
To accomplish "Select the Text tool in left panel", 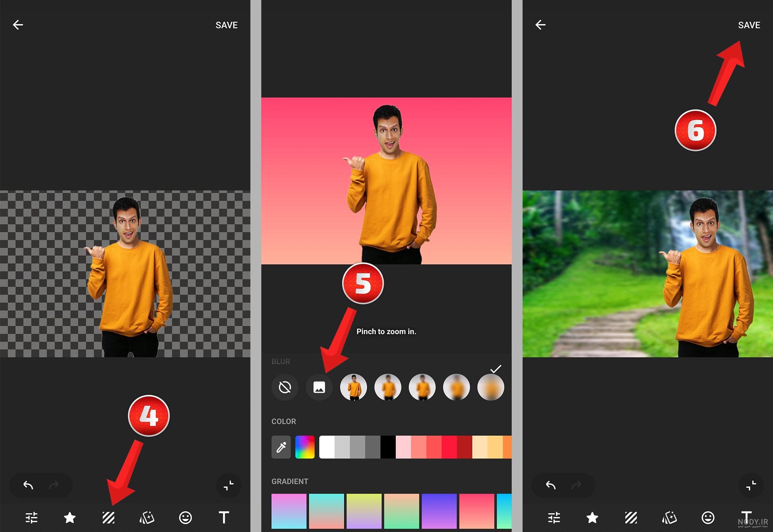I will click(224, 517).
